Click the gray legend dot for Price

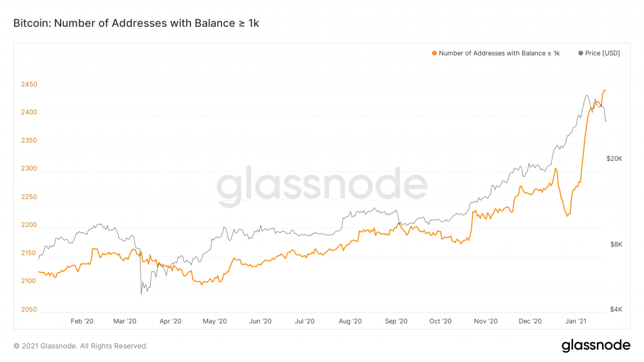pos(580,53)
